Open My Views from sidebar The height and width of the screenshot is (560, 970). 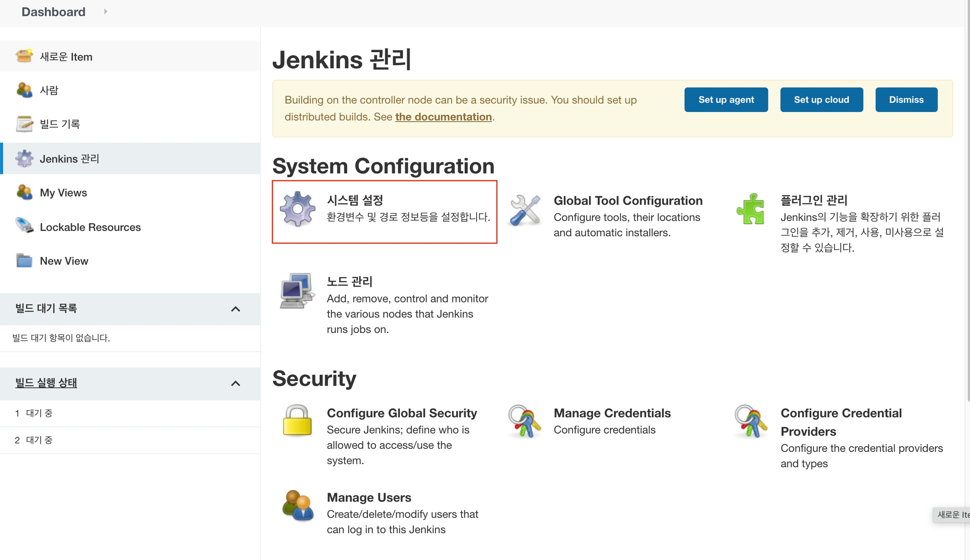64,192
